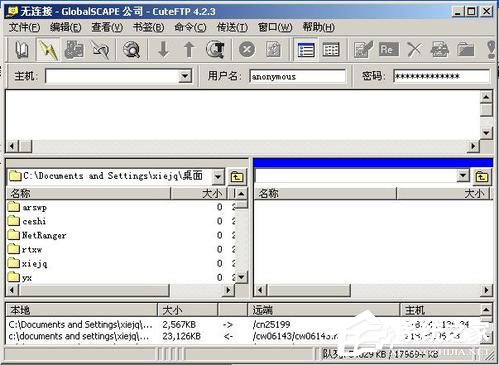Go up one level in local folder
Image resolution: width=499 pixels, height=365 pixels.
coord(237,177)
